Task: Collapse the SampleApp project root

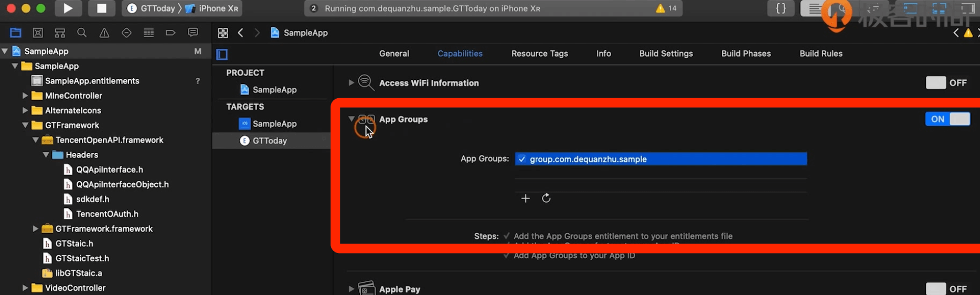Action: tap(5, 51)
